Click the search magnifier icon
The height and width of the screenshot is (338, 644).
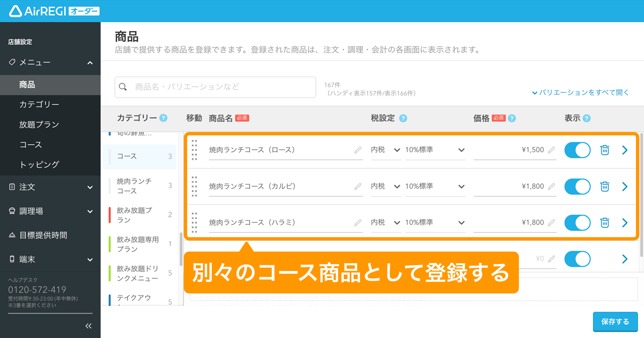tap(123, 87)
